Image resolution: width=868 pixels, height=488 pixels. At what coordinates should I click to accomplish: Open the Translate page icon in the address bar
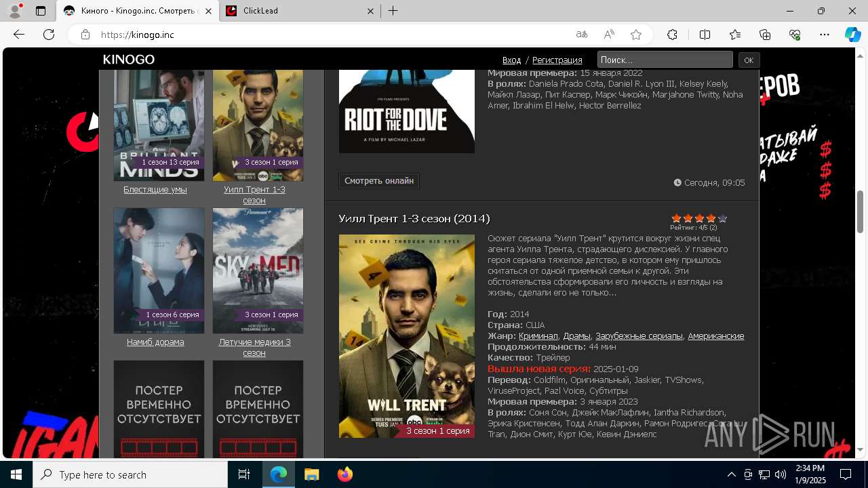(x=582, y=35)
